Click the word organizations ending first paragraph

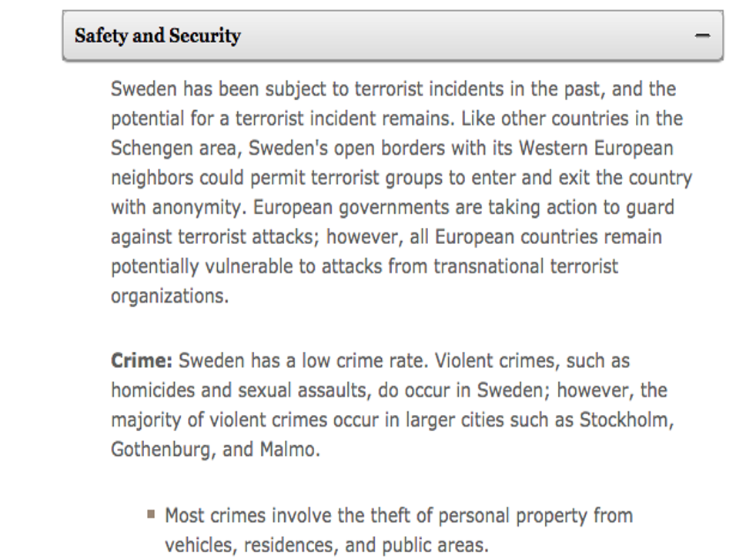[169, 296]
